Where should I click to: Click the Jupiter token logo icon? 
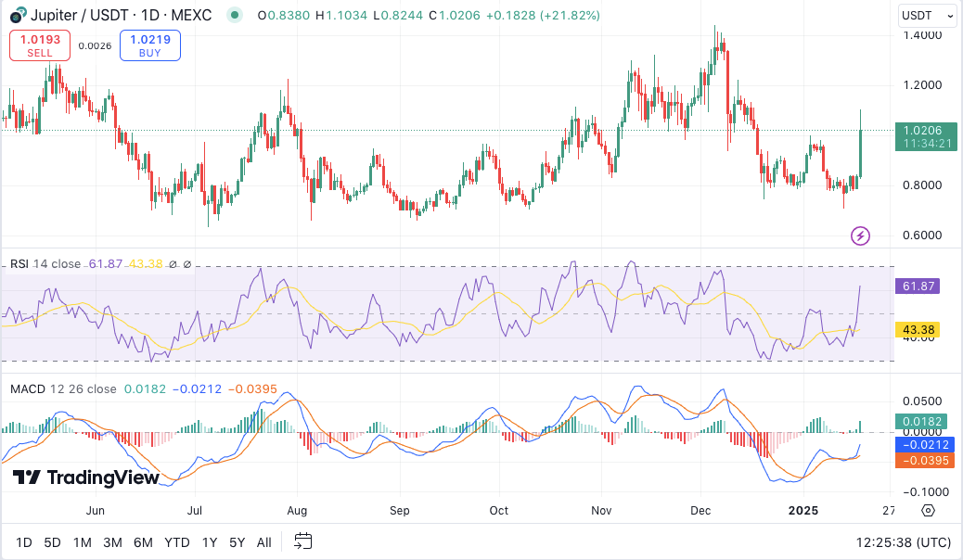19,15
